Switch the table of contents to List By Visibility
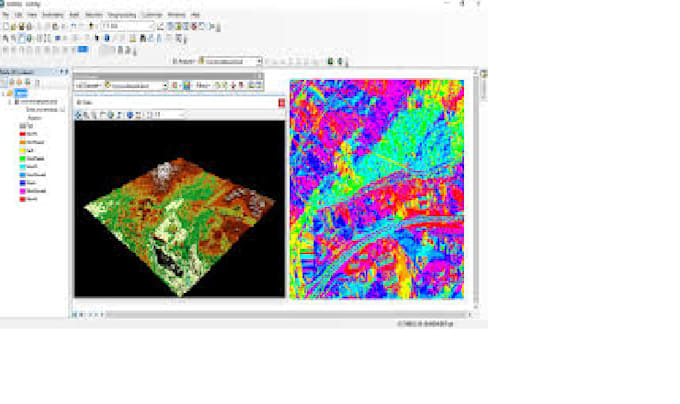This screenshot has height=404, width=680. click(x=19, y=82)
